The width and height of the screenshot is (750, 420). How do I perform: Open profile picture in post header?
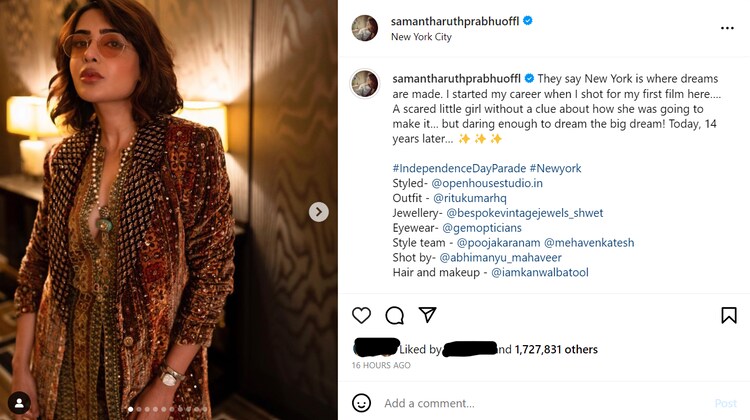click(x=364, y=28)
